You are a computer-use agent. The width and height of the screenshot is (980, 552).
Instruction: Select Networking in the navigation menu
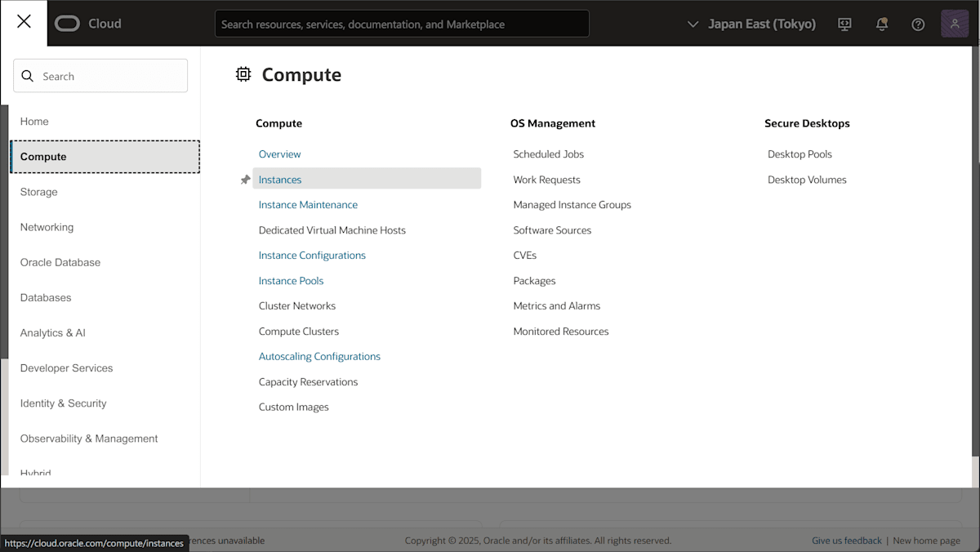point(47,227)
